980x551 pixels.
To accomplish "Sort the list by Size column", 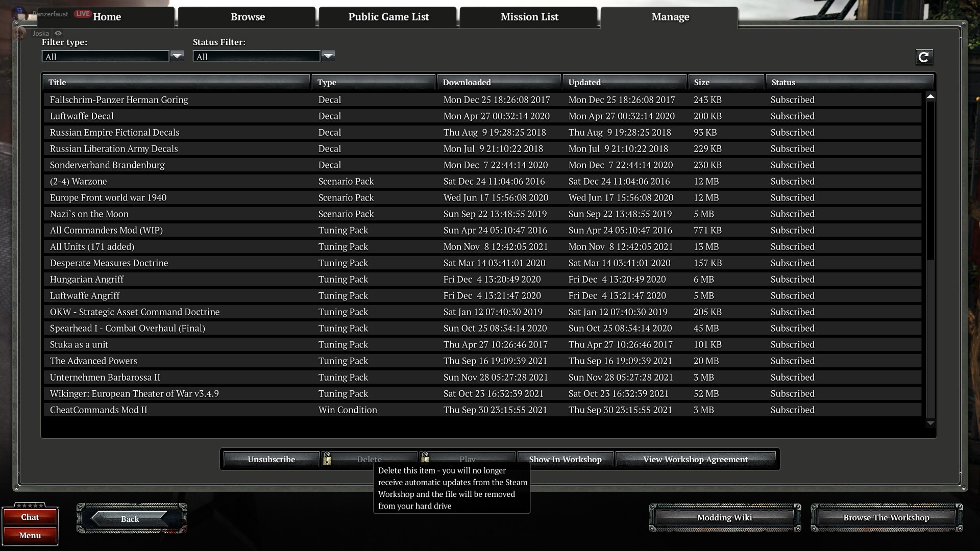I will pos(725,82).
